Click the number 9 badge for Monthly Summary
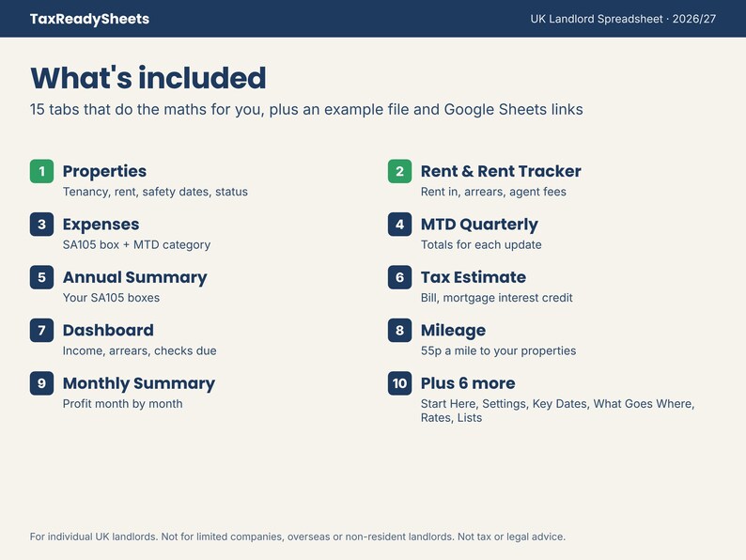746x560 pixels. (42, 383)
